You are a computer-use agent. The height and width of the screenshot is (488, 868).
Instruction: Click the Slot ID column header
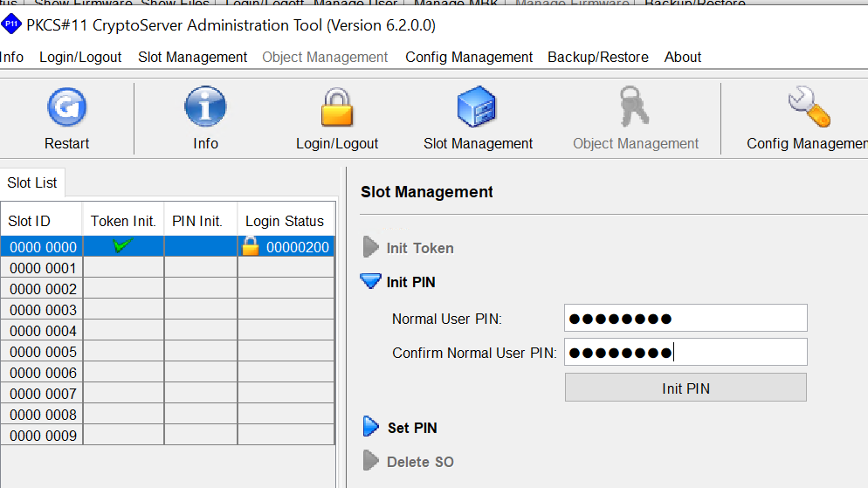(42, 221)
